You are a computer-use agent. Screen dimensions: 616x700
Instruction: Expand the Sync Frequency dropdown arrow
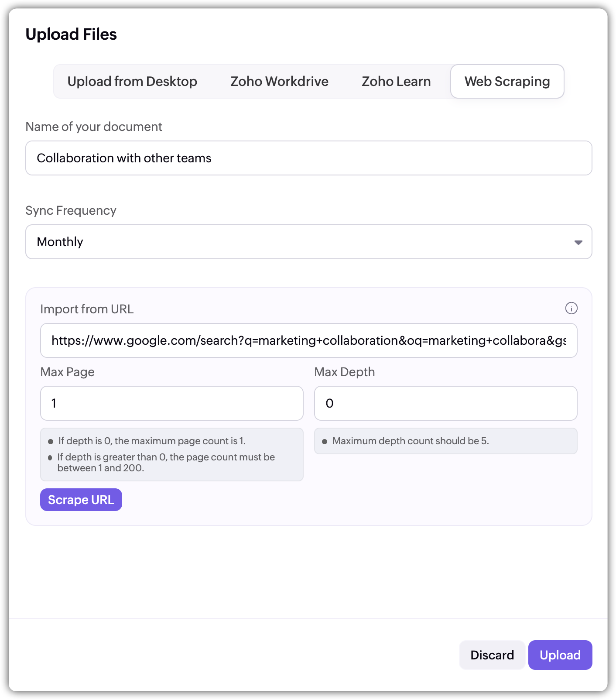(578, 242)
